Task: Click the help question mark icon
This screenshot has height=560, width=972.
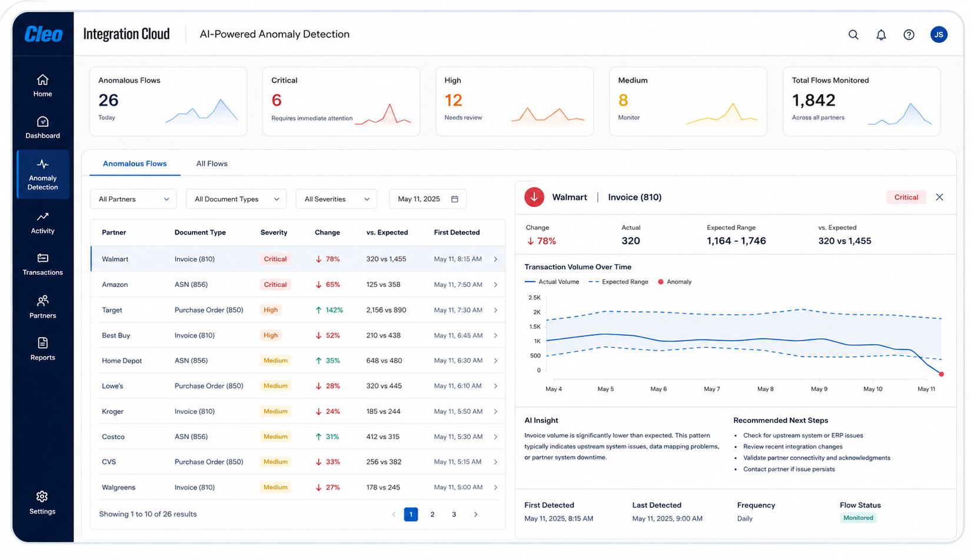Action: coord(909,35)
